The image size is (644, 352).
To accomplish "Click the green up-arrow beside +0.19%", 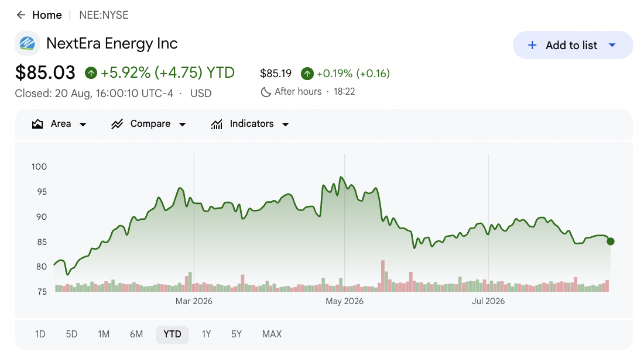I will [307, 74].
